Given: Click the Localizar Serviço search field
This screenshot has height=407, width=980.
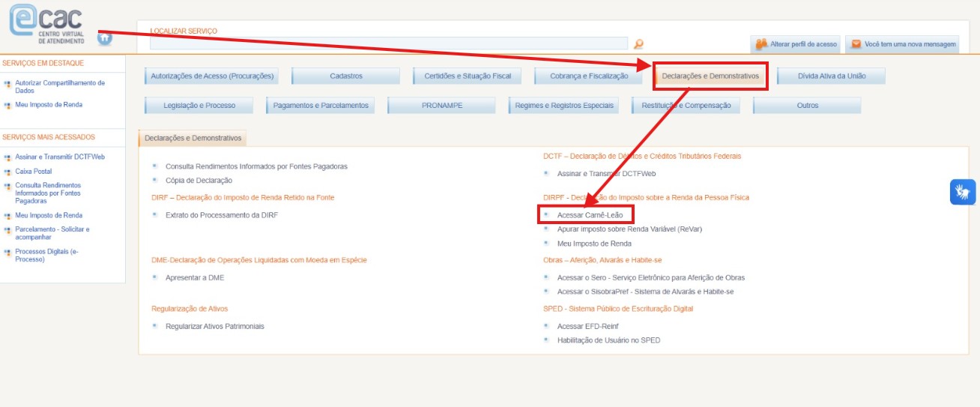Looking at the screenshot, I should (389, 44).
